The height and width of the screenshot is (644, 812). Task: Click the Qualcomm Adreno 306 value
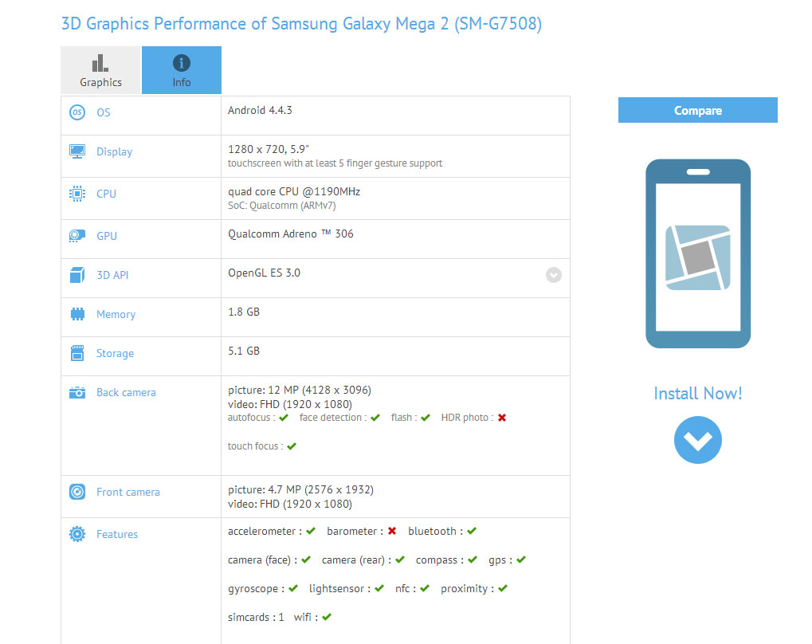coord(291,234)
